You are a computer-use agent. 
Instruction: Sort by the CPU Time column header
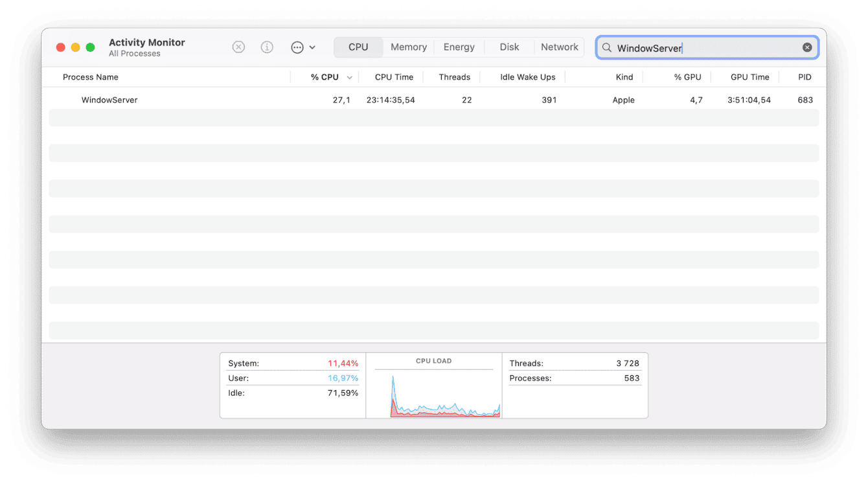click(x=393, y=76)
